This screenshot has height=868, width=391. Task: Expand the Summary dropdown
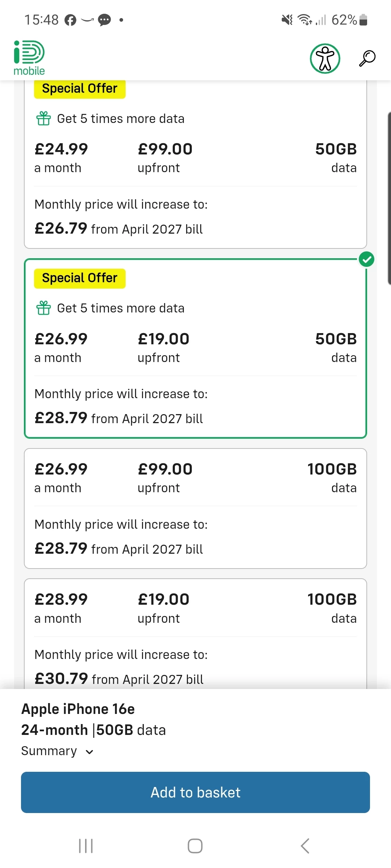point(50,751)
